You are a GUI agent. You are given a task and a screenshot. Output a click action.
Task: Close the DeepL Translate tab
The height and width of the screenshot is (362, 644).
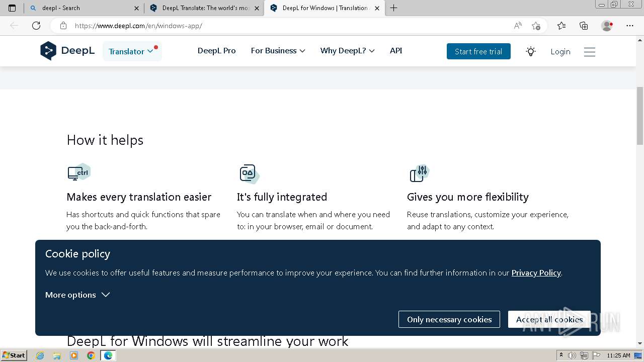[x=257, y=8]
